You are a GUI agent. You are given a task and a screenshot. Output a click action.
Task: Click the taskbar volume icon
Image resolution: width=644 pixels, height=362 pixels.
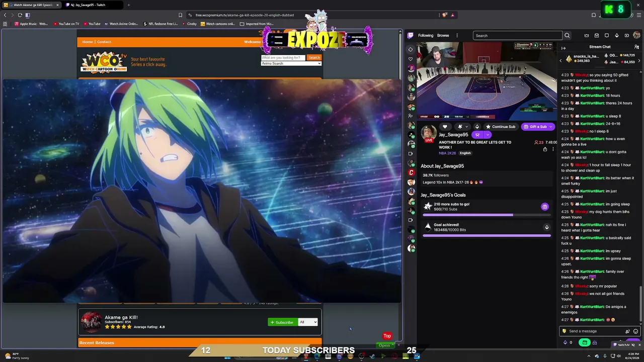pos(619,356)
